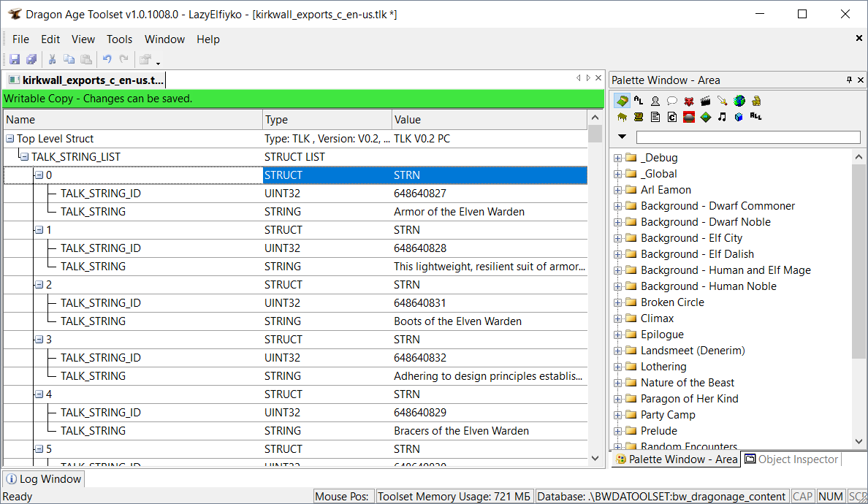Click the Save icon in the toolbar

(14, 59)
